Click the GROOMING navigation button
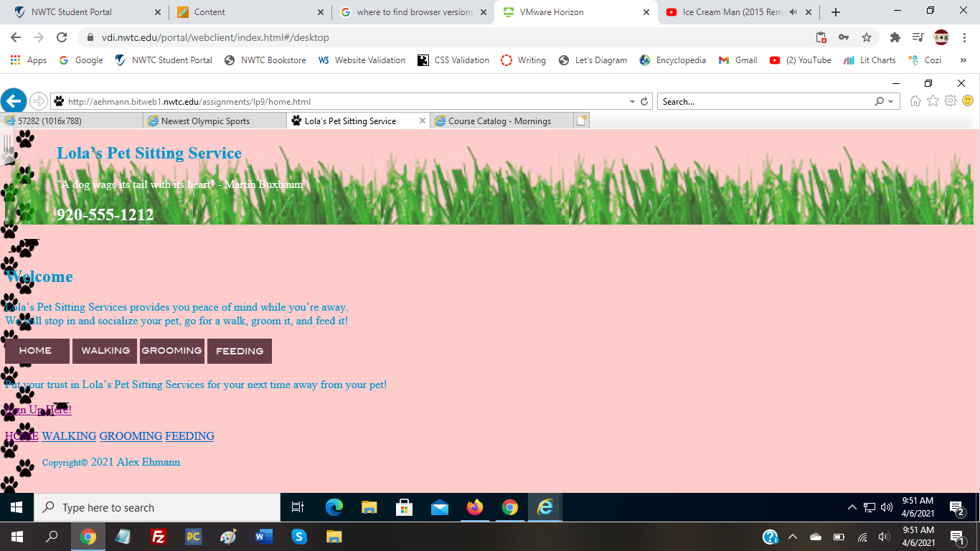Image resolution: width=980 pixels, height=551 pixels. (172, 351)
